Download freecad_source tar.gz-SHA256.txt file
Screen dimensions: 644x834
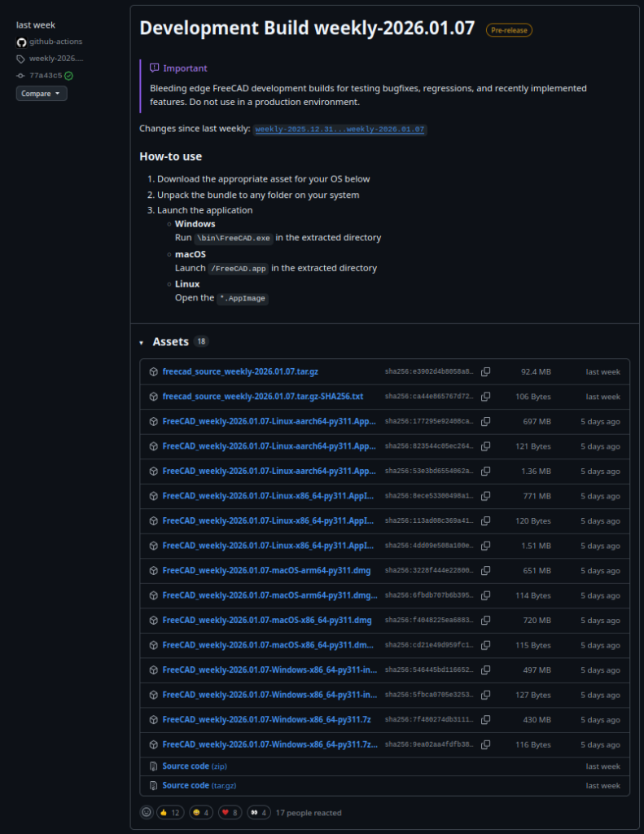(x=262, y=397)
